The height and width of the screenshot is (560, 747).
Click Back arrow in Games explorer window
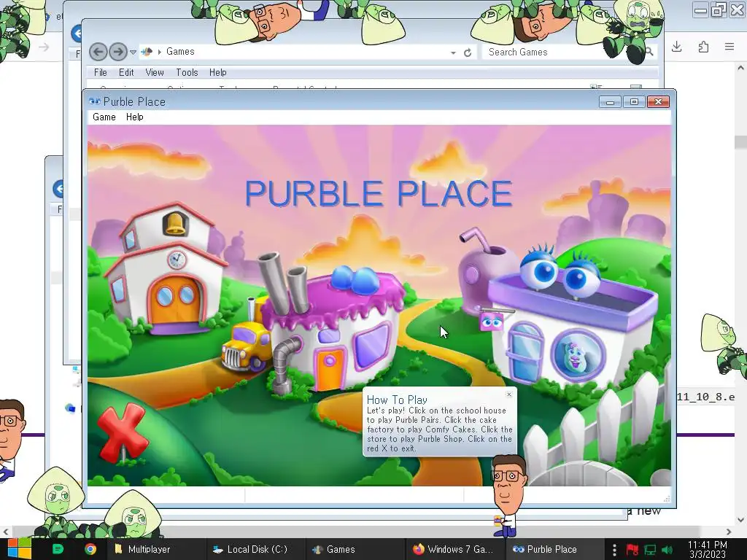(x=98, y=52)
